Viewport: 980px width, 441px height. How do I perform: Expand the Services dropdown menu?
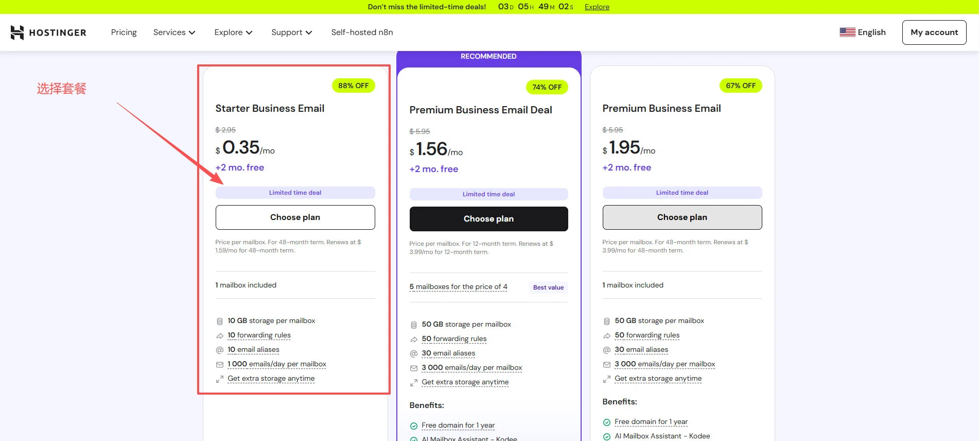point(174,32)
